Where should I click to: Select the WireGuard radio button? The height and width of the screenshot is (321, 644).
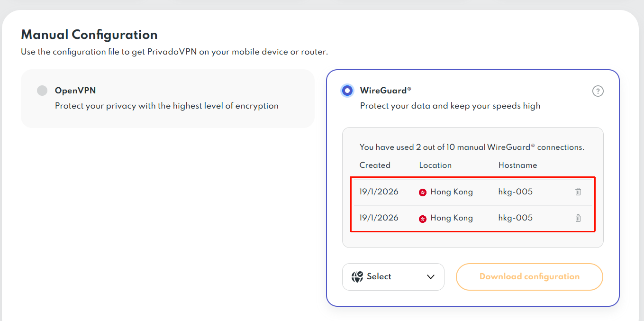[347, 91]
